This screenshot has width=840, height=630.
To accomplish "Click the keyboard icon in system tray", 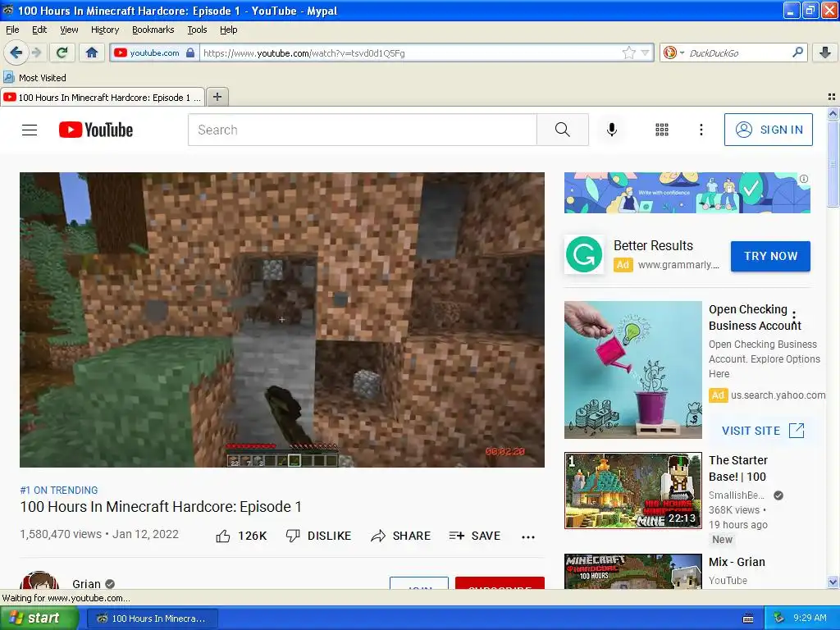I will (748, 619).
